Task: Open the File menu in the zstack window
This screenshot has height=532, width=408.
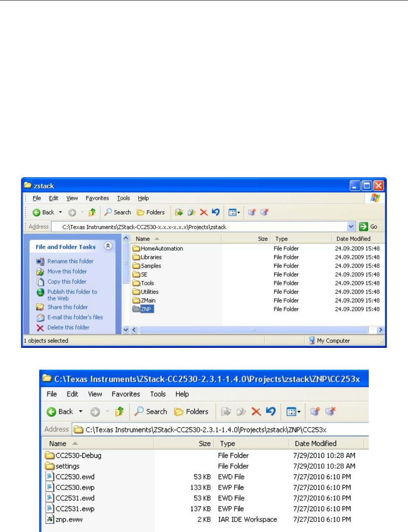Action: pyautogui.click(x=37, y=198)
